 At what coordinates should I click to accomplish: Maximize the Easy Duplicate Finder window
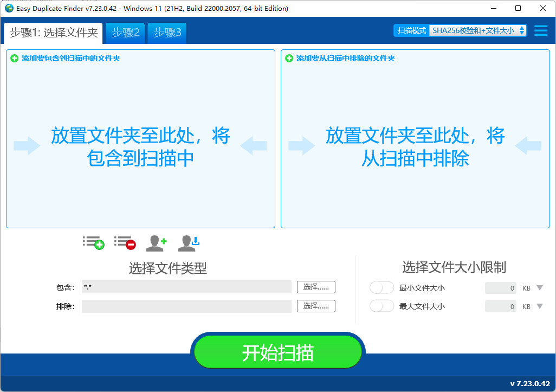518,8
